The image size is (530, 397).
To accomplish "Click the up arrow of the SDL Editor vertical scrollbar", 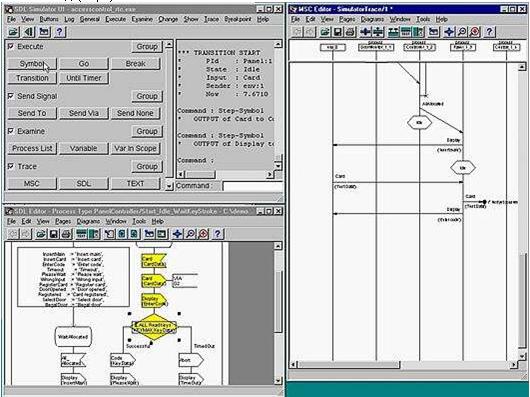I will (278, 246).
